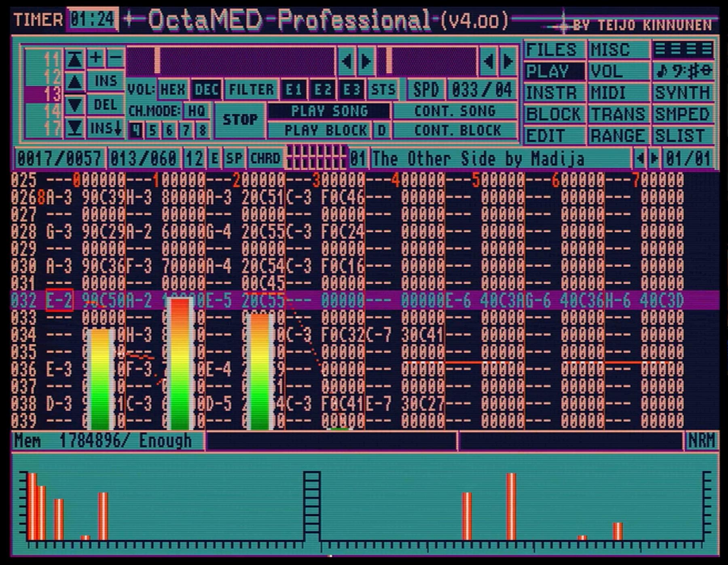Toggle the CHRD chord mode
The image size is (728, 565).
(265, 158)
